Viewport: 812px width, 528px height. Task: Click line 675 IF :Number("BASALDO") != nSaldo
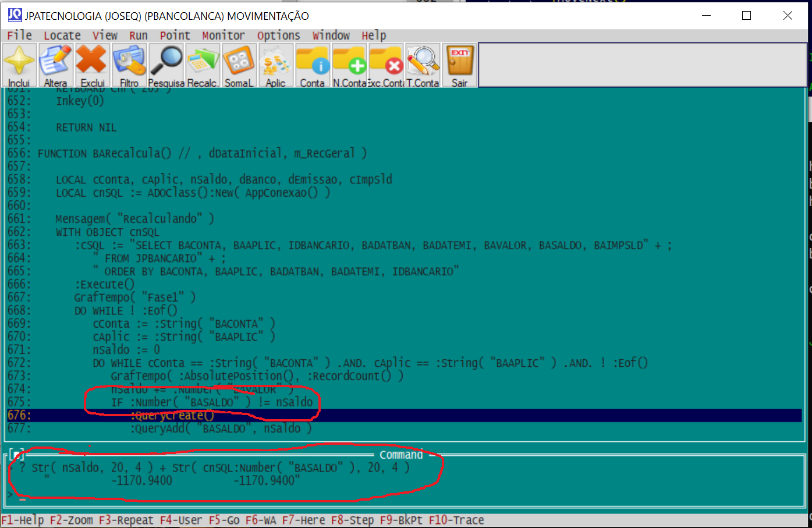pyautogui.click(x=212, y=402)
